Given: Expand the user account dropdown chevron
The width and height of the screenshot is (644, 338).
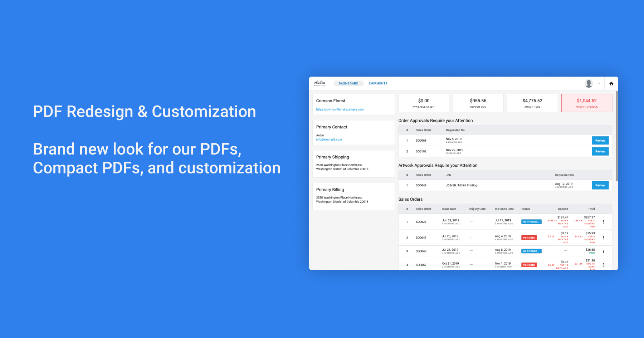Looking at the screenshot, I should 599,83.
